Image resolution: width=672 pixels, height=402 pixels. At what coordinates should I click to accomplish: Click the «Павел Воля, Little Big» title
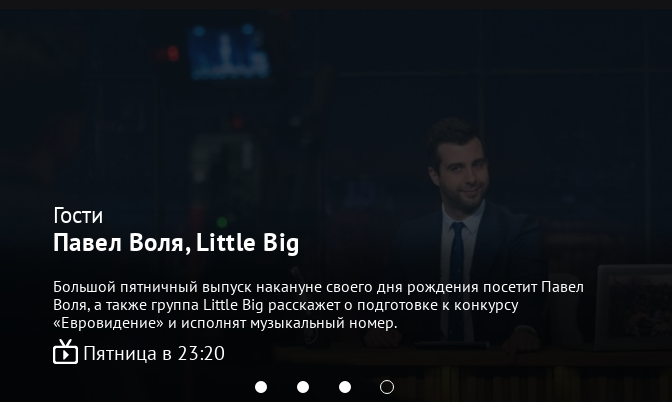pos(176,243)
